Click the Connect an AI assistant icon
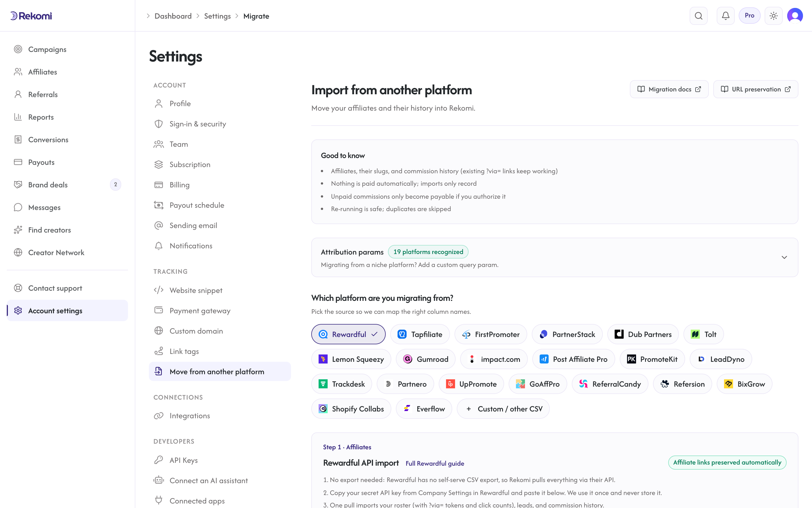Image resolution: width=812 pixels, height=508 pixels. [159, 480]
